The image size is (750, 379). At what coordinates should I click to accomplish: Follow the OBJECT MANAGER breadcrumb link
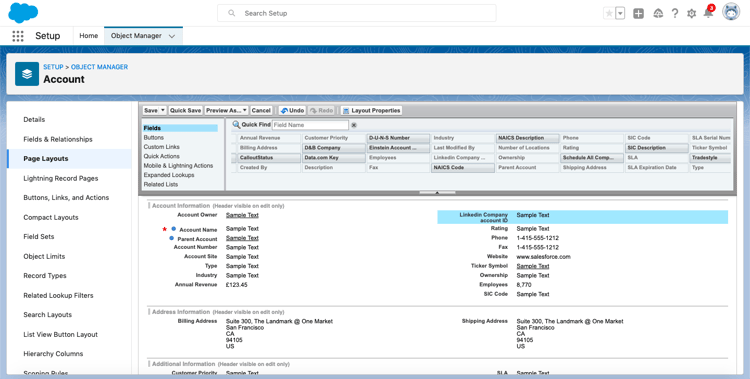point(99,67)
